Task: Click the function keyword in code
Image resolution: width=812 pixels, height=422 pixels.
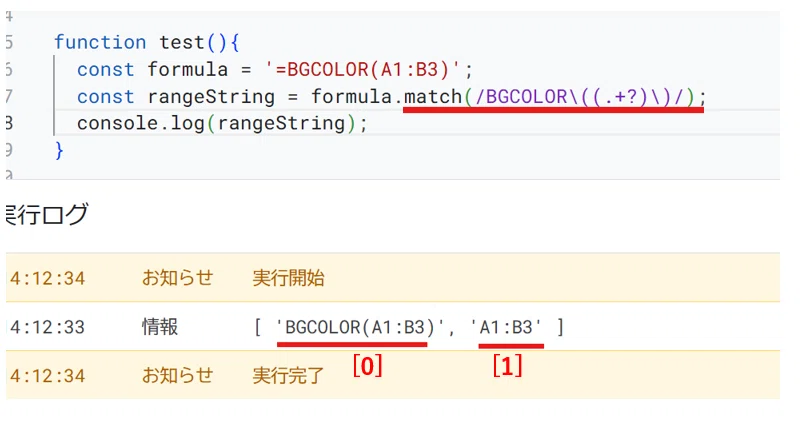Action: tap(100, 42)
